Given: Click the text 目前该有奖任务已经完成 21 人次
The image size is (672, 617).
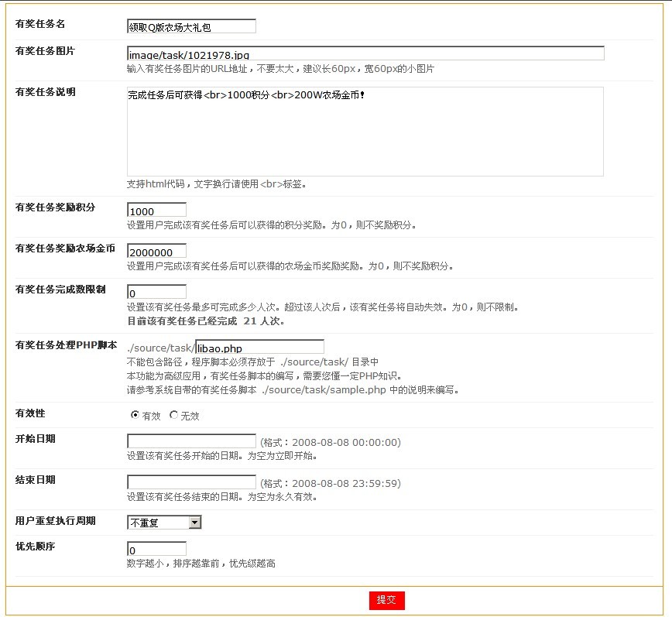Looking at the screenshot, I should pos(206,321).
